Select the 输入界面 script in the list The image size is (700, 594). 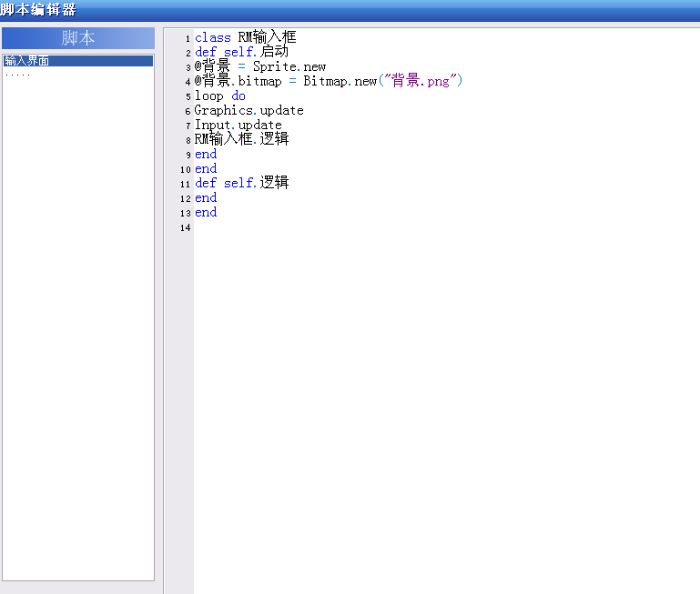coord(77,61)
